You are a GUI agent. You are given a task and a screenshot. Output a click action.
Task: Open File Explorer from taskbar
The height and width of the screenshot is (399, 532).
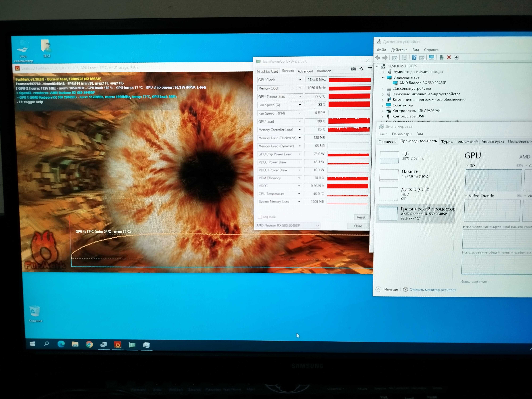click(75, 344)
